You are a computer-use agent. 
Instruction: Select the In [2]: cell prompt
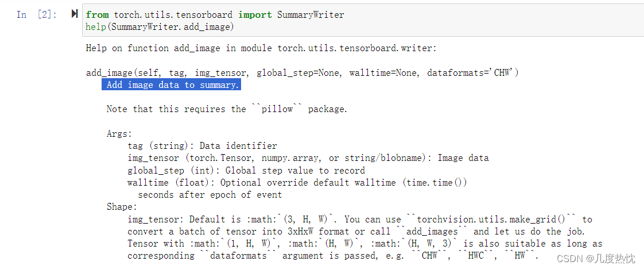click(37, 15)
